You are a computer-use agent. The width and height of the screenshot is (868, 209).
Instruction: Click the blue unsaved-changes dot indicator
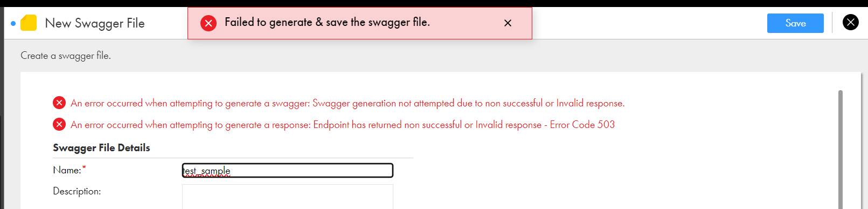click(x=13, y=23)
